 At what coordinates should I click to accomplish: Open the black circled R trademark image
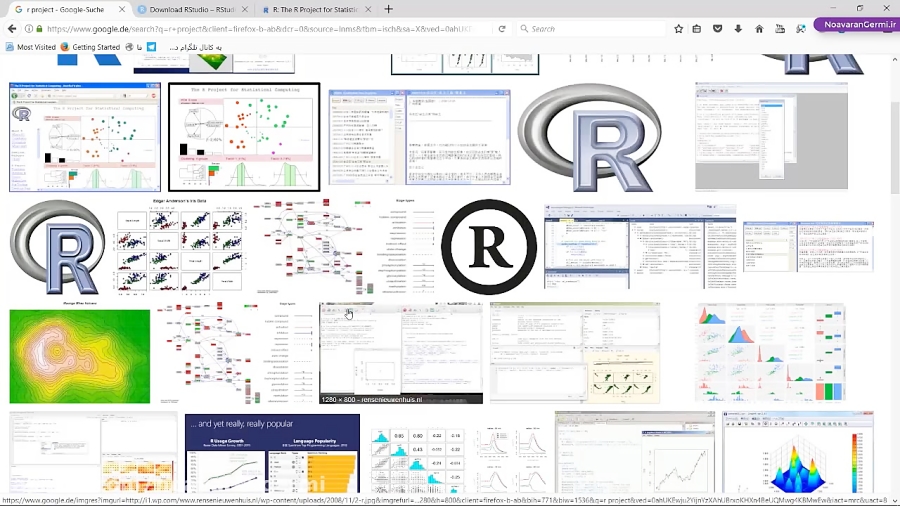[488, 247]
